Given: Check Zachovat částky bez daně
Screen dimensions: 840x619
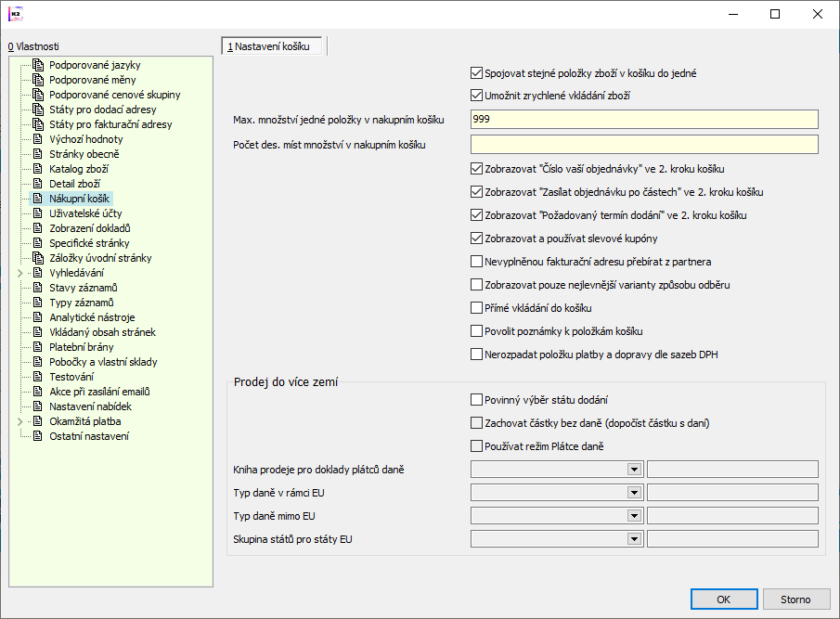Looking at the screenshot, I should coord(476,423).
